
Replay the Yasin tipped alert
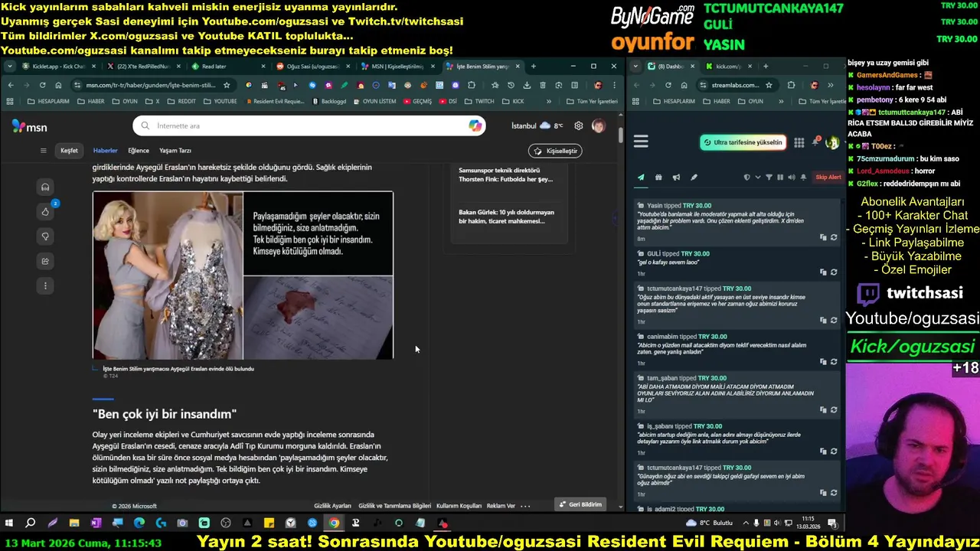(x=834, y=237)
